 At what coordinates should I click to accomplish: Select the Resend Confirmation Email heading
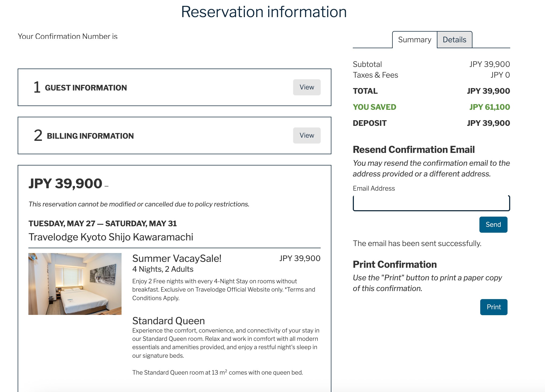[x=414, y=149]
